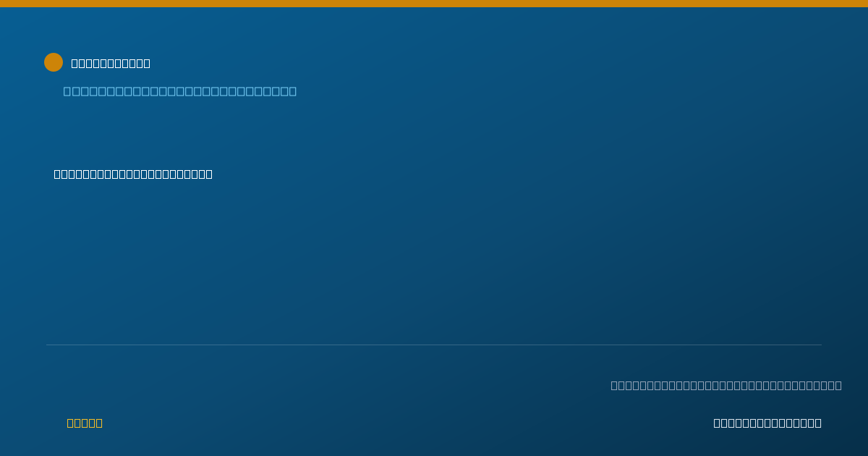
Task: Click the beginning of the gray footer text
Action: click(x=614, y=385)
